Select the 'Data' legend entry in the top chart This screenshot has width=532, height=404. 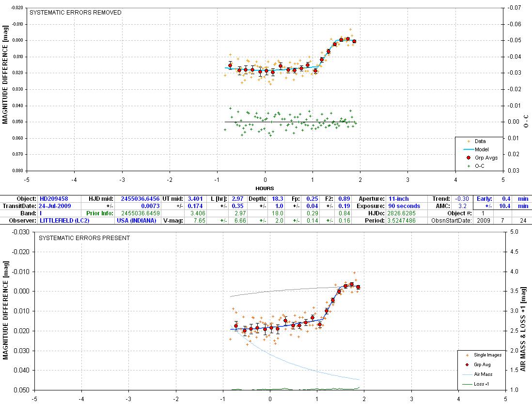click(x=480, y=141)
